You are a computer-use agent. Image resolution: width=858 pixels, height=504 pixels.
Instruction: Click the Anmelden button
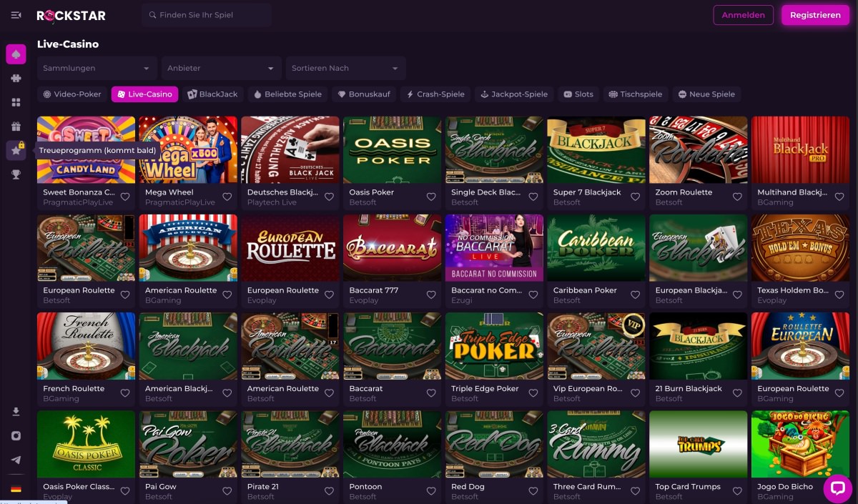pos(743,15)
